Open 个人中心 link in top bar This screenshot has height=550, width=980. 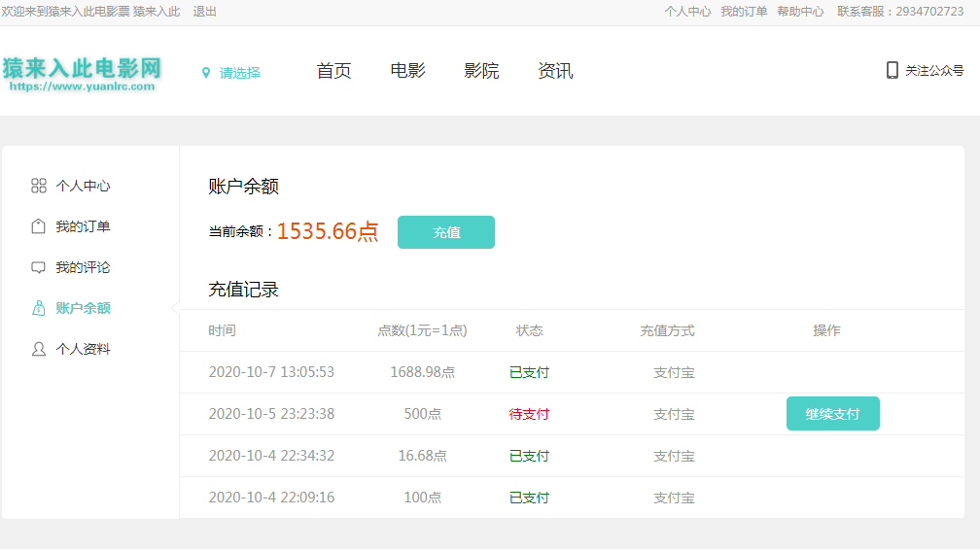click(x=687, y=12)
